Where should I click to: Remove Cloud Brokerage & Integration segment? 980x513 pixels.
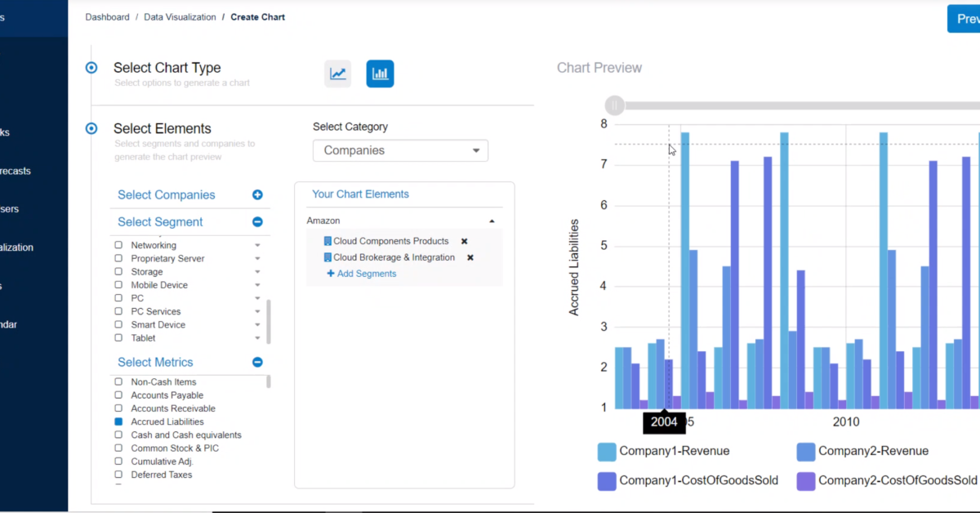pyautogui.click(x=470, y=257)
